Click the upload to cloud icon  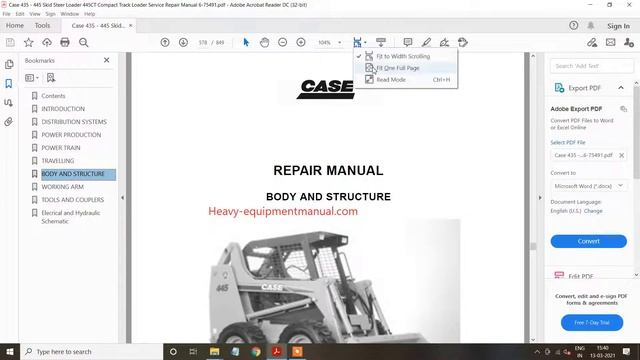[47, 42]
